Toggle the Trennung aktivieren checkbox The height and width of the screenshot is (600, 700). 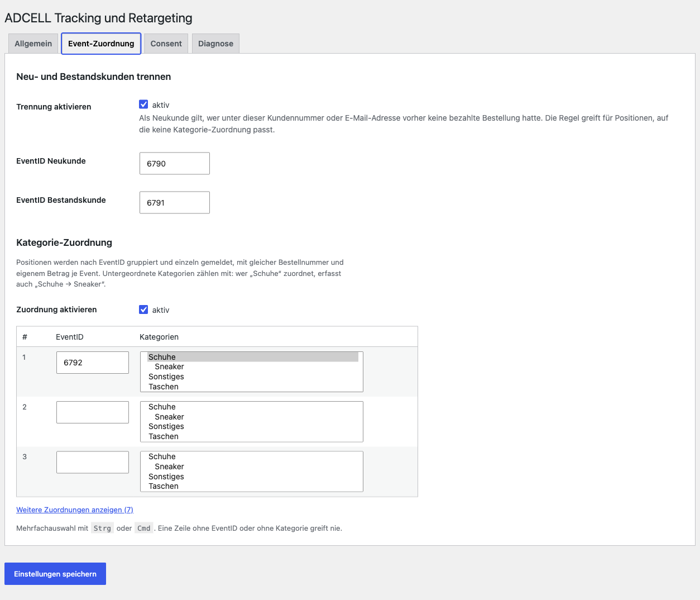143,104
